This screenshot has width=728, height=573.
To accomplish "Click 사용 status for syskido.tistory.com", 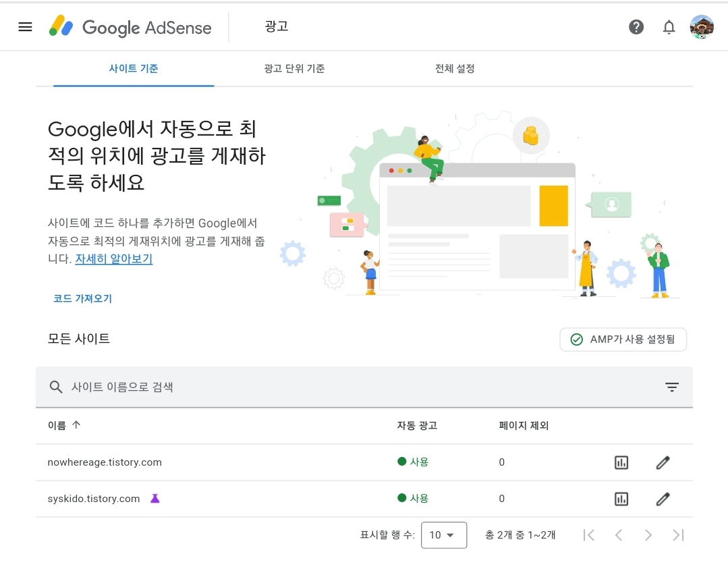I will tap(413, 498).
